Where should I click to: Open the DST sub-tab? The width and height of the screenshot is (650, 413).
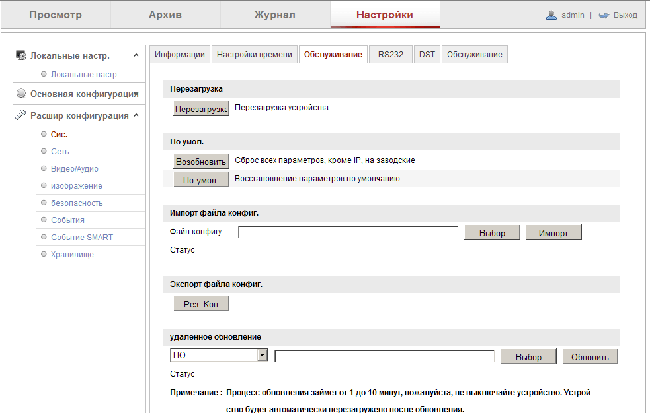427,54
